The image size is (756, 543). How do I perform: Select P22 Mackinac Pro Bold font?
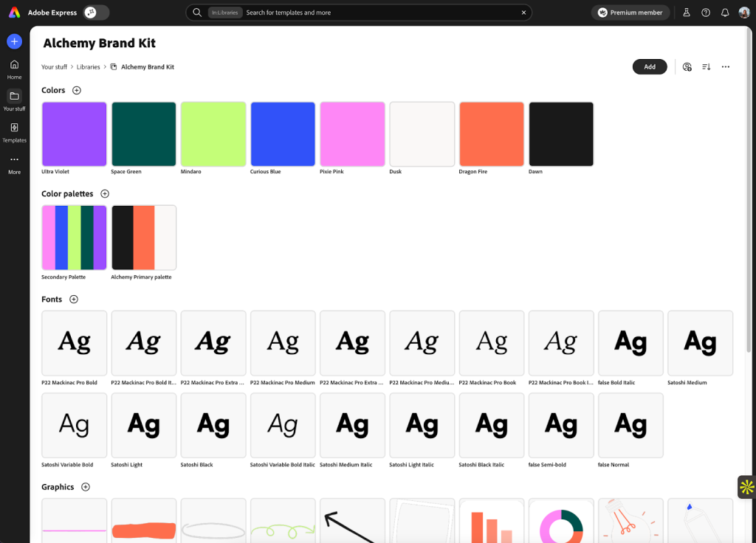click(75, 343)
